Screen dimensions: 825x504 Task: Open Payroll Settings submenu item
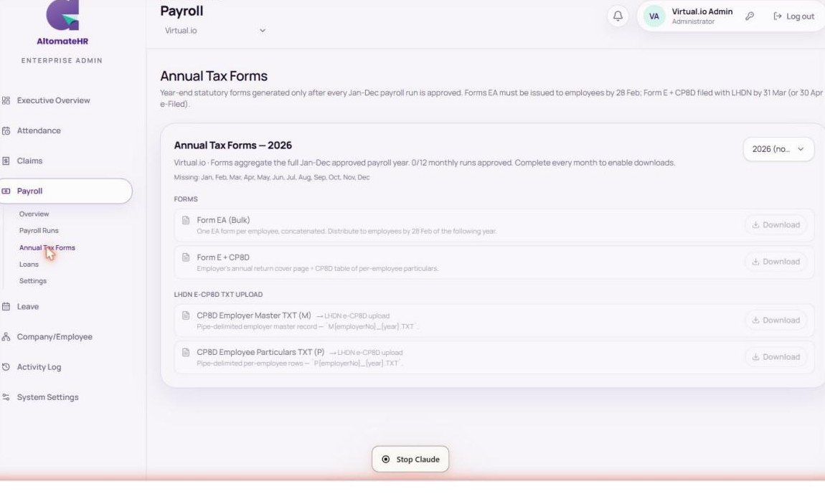pyautogui.click(x=32, y=281)
